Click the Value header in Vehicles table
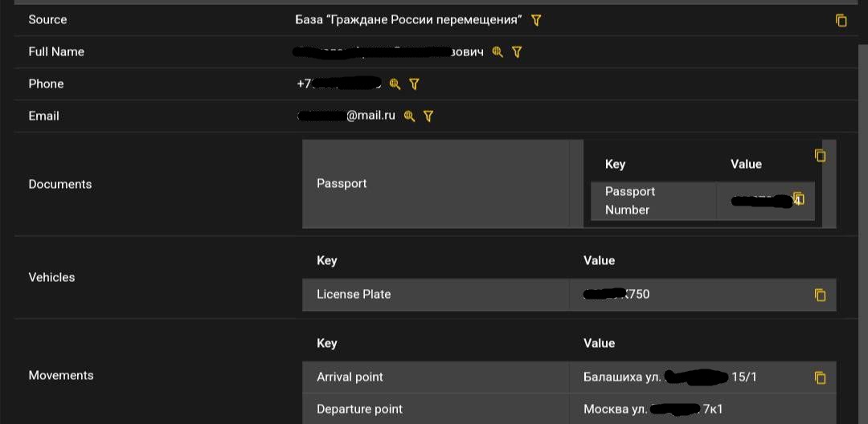868x424 pixels. (599, 260)
